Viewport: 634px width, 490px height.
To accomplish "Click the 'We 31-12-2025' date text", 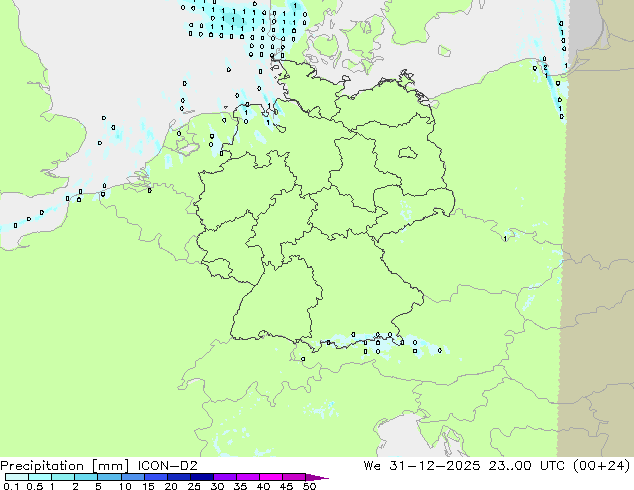I will click(x=422, y=465).
